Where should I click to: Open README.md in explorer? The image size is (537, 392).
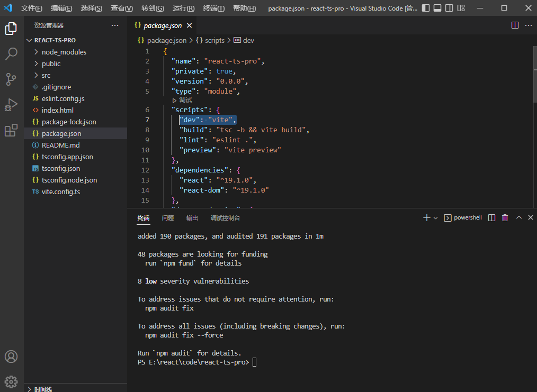pos(75,145)
